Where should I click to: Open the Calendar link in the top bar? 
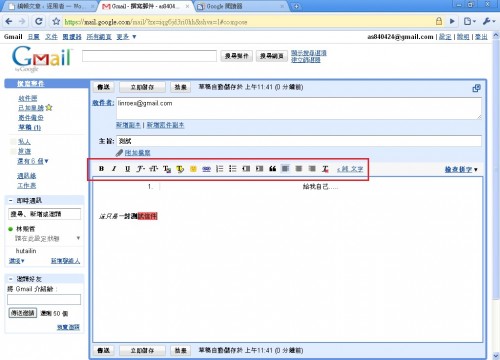click(33, 37)
